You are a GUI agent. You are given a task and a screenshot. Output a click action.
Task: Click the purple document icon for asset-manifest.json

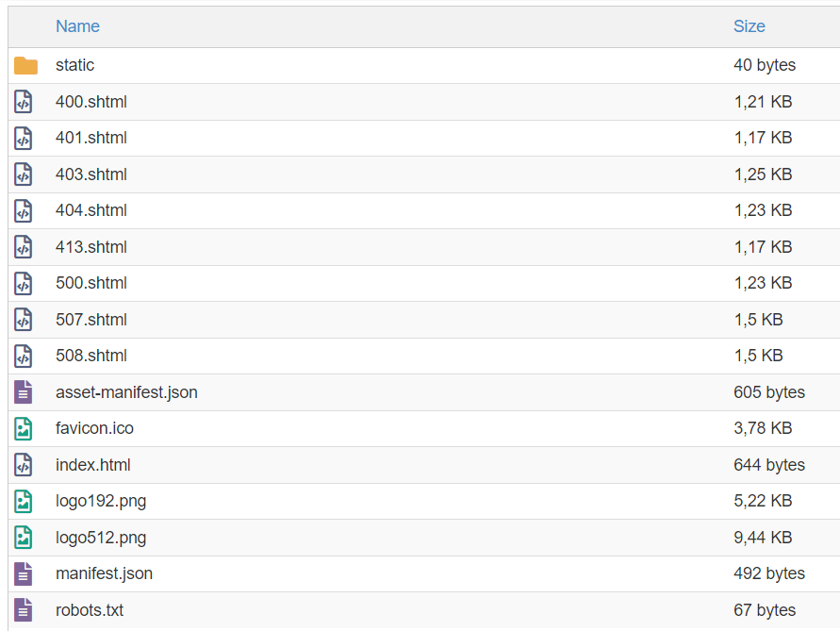coord(23,391)
